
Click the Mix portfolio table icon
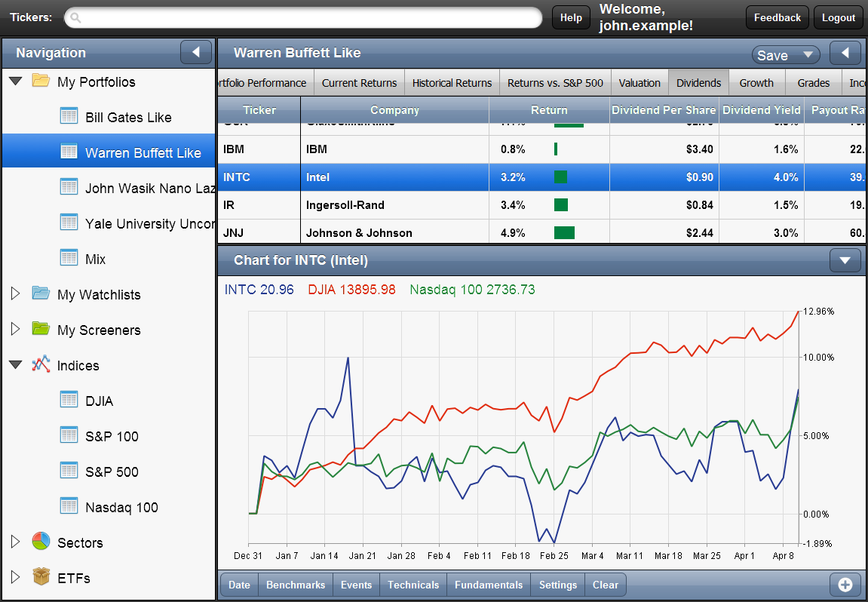pyautogui.click(x=69, y=258)
